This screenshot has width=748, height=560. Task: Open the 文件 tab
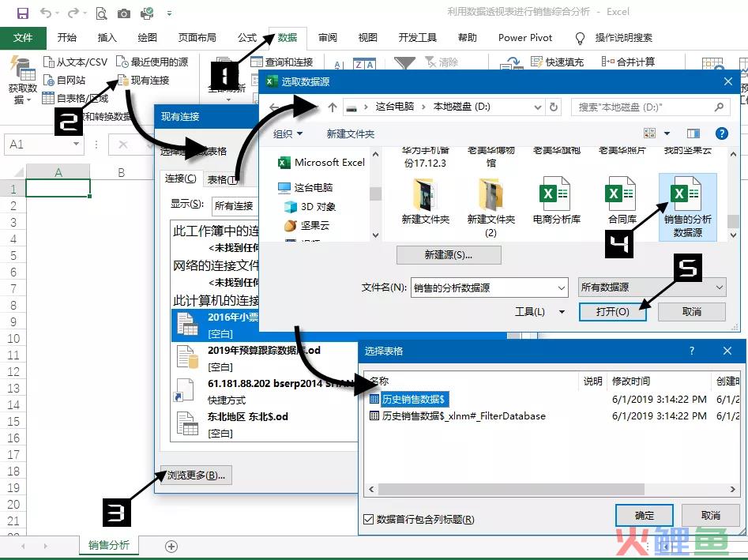[x=23, y=38]
